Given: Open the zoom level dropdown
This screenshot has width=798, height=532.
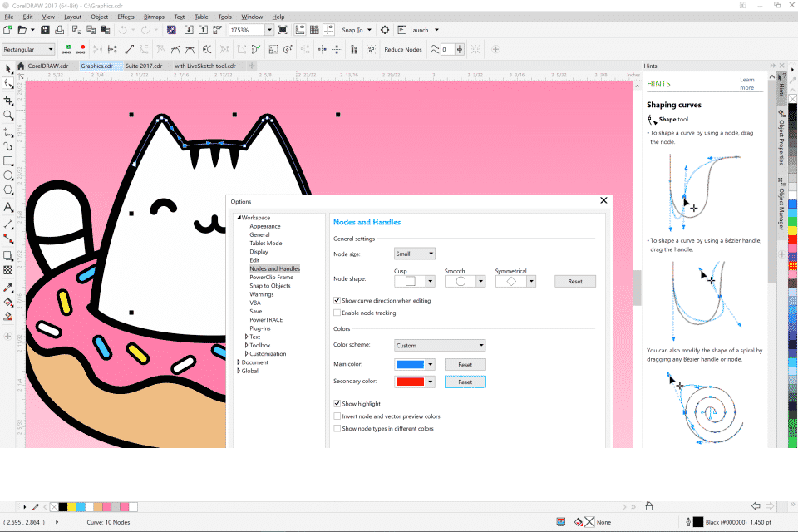Looking at the screenshot, I should pyautogui.click(x=269, y=30).
